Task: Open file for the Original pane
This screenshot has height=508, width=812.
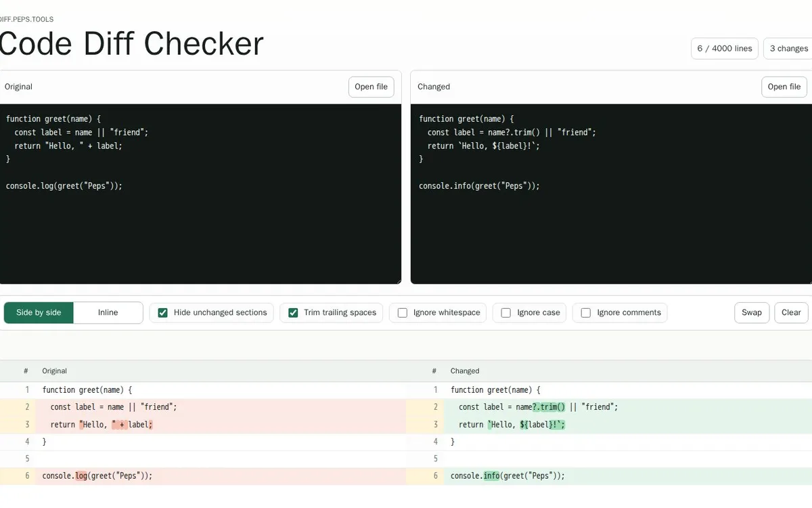Action: tap(371, 87)
